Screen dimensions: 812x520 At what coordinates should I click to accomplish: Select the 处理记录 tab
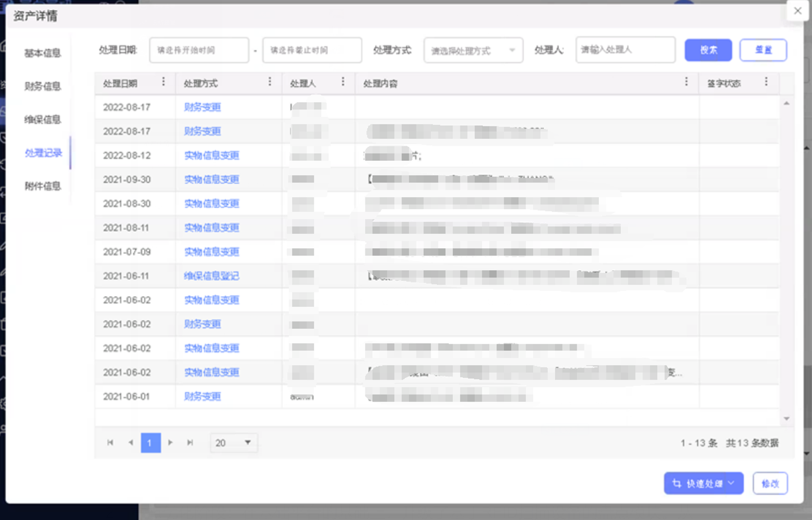[43, 153]
